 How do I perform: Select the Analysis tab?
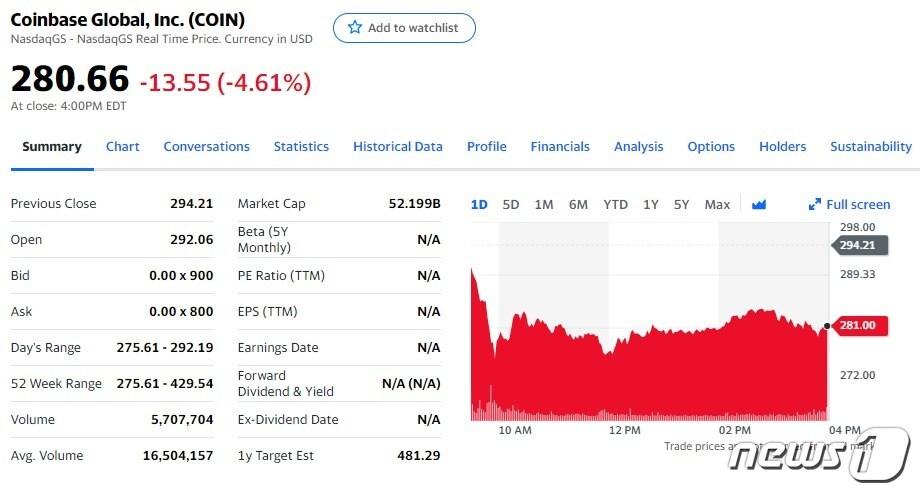click(x=639, y=147)
